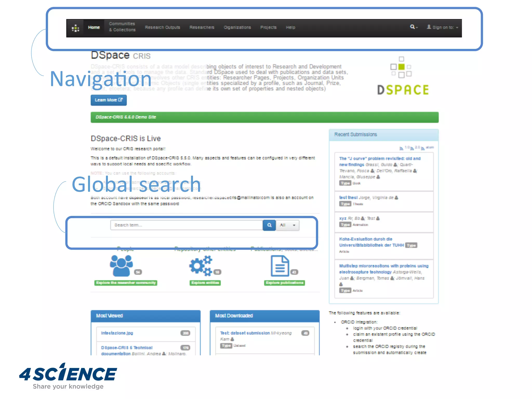Open the Projects menu item
The height and width of the screenshot is (399, 532).
pyautogui.click(x=268, y=27)
